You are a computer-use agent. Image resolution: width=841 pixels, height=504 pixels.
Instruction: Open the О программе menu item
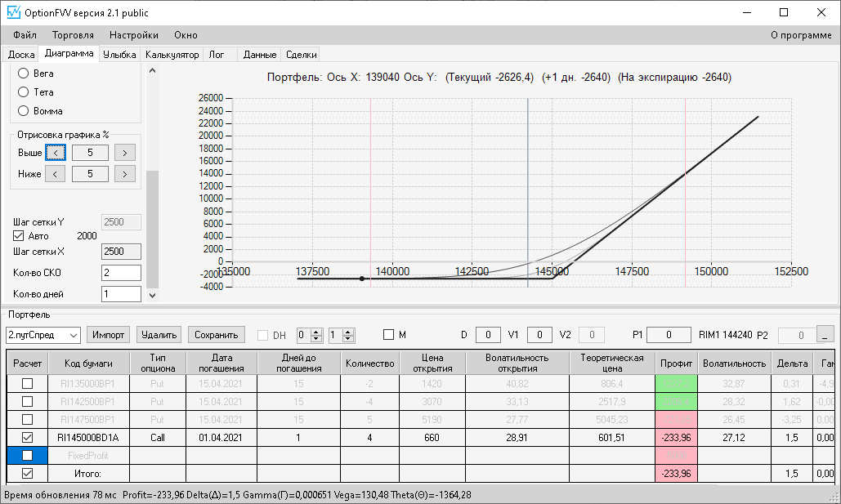(801, 35)
